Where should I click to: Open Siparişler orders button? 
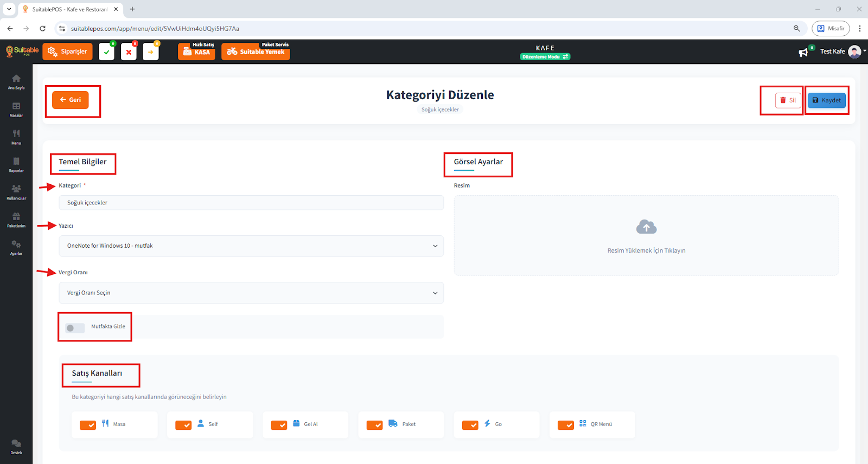click(x=68, y=51)
